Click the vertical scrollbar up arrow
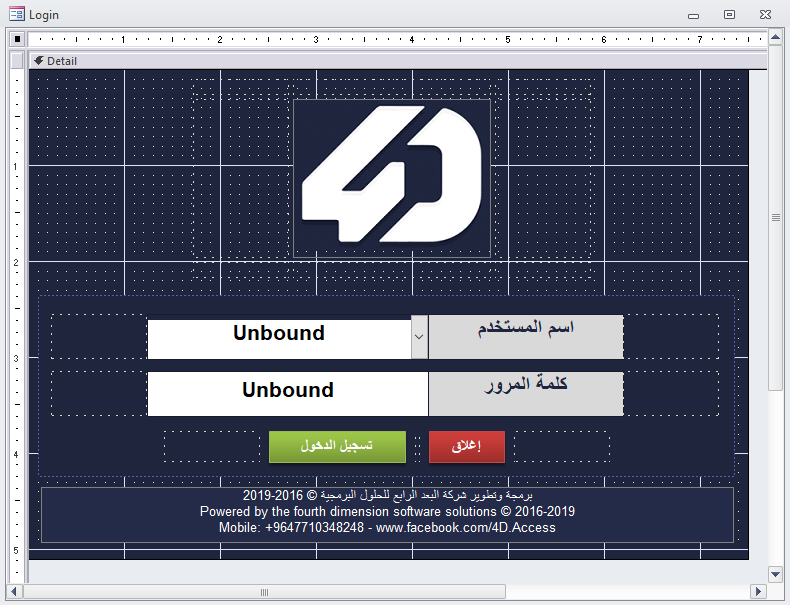The width and height of the screenshot is (790, 605). tap(775, 37)
